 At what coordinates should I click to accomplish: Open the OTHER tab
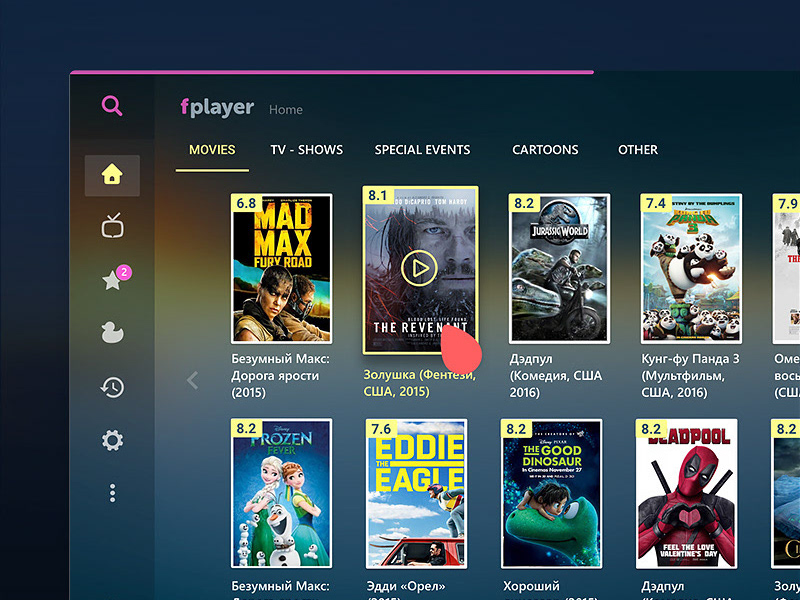[638, 149]
